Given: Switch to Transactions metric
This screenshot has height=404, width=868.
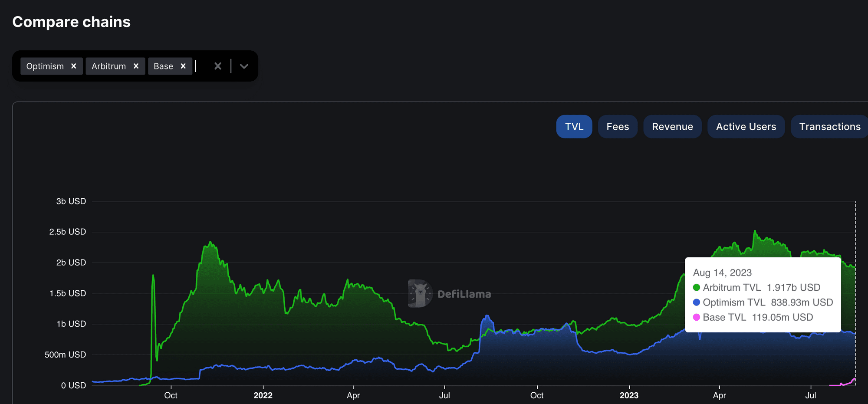Looking at the screenshot, I should pos(829,127).
